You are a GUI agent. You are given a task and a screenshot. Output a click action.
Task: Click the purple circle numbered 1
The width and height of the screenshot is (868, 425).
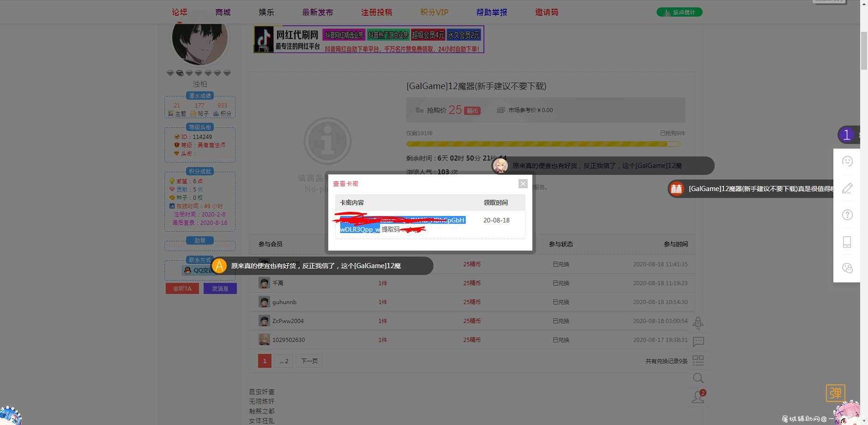tap(847, 135)
